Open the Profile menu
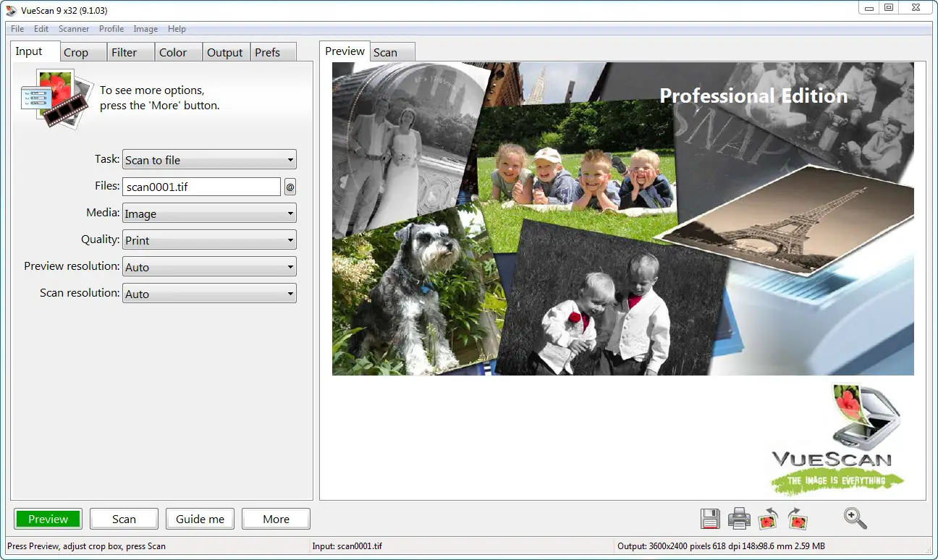Image resolution: width=938 pixels, height=560 pixels. (x=111, y=29)
